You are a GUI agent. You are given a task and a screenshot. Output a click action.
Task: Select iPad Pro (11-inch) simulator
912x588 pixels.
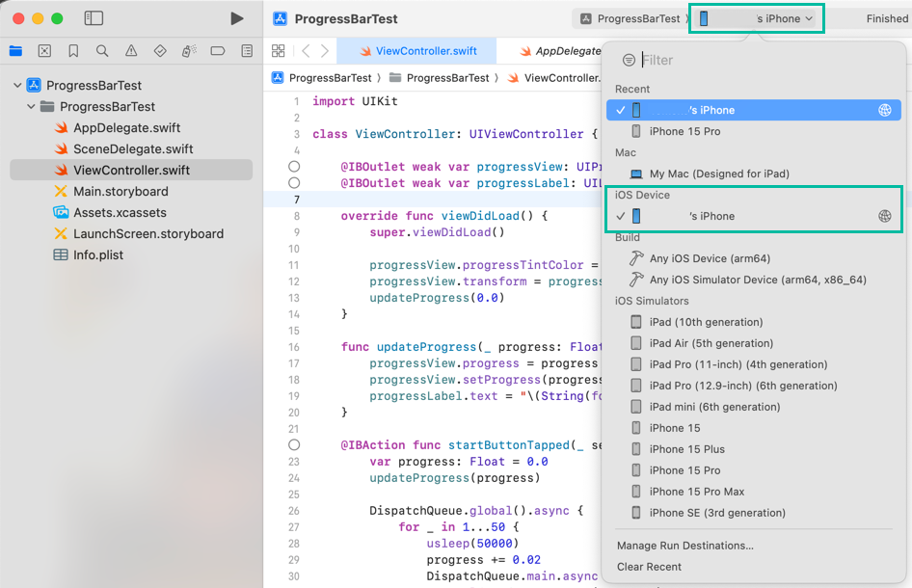coord(754,364)
